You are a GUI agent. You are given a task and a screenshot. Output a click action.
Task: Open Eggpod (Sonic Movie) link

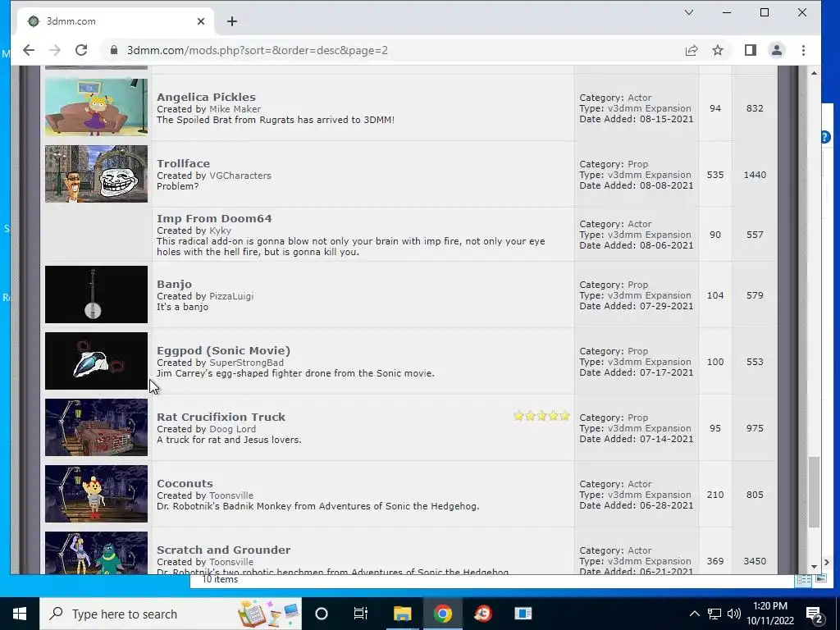(x=223, y=350)
